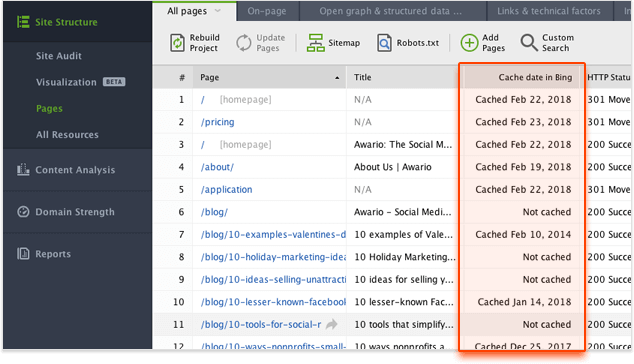This screenshot has height=364, width=634.
Task: Open Visualization BETA section
Action: tap(80, 82)
